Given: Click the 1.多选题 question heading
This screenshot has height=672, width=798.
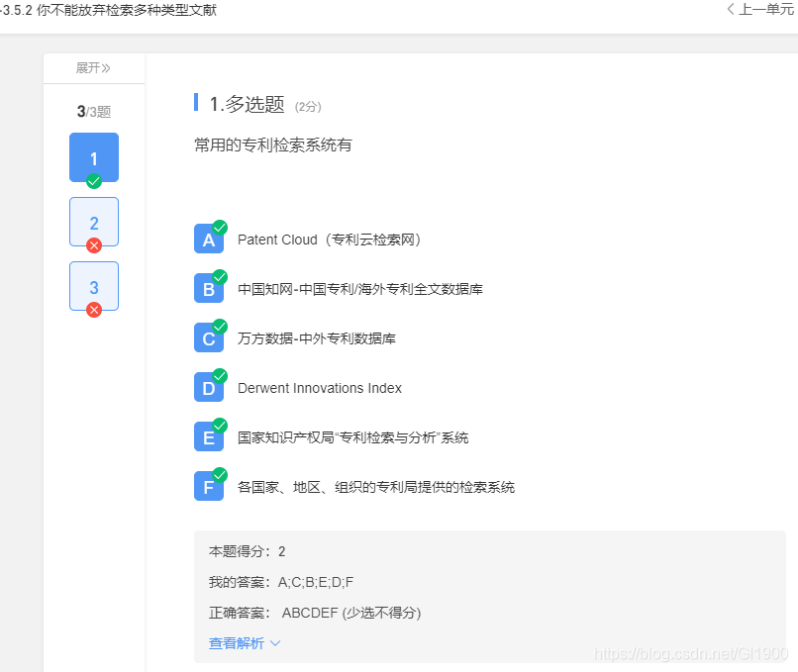Looking at the screenshot, I should click(x=247, y=104).
